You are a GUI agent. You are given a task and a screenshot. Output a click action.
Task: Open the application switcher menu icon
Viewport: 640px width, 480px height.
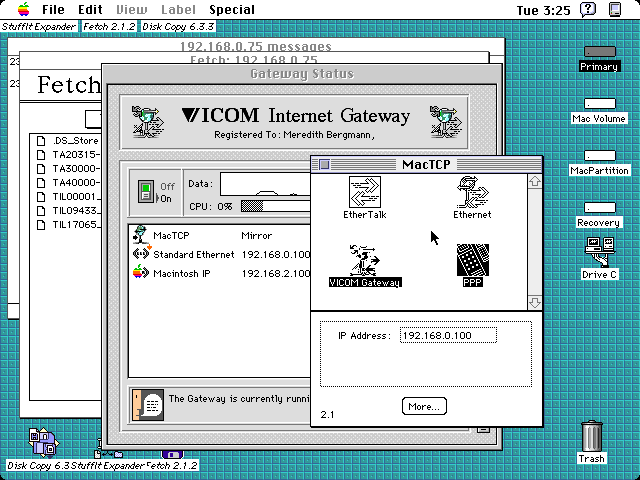coord(615,9)
